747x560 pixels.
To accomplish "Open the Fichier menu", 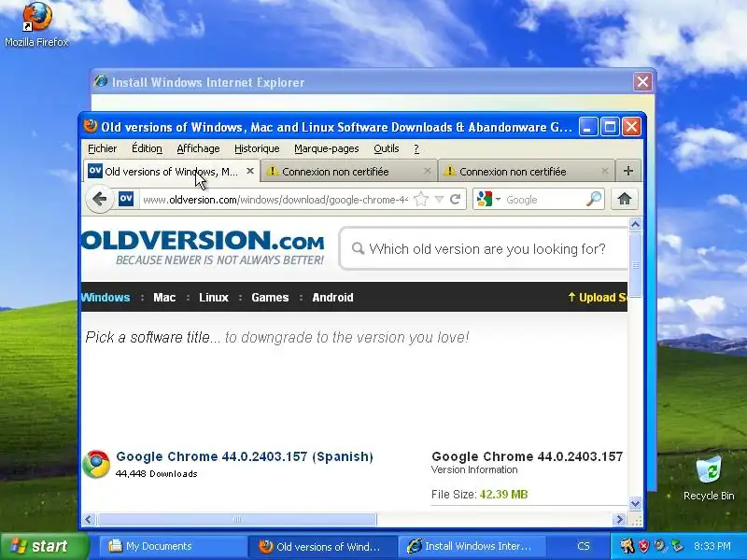I will 103,148.
